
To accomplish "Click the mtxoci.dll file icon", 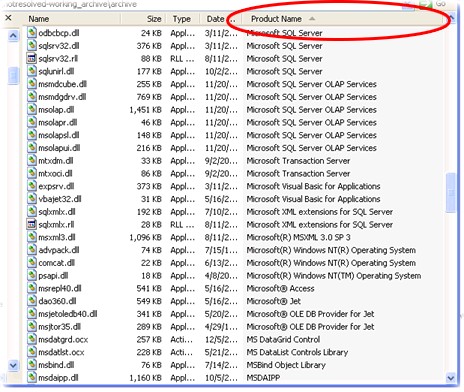I will coord(32,173).
